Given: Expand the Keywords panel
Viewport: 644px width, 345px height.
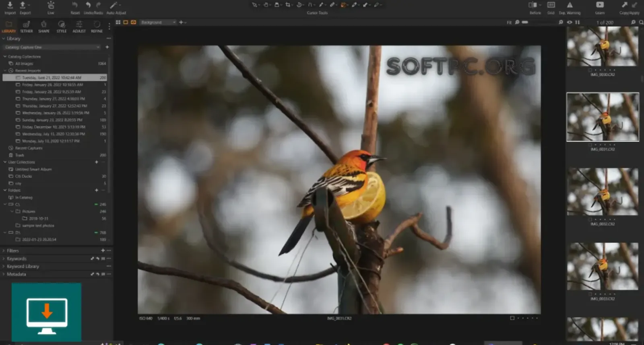Looking at the screenshot, I should point(4,259).
